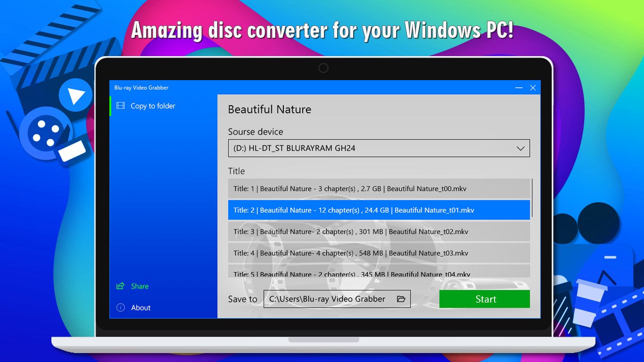This screenshot has width=644, height=362.
Task: Click the Save to label
Action: coord(243,299)
